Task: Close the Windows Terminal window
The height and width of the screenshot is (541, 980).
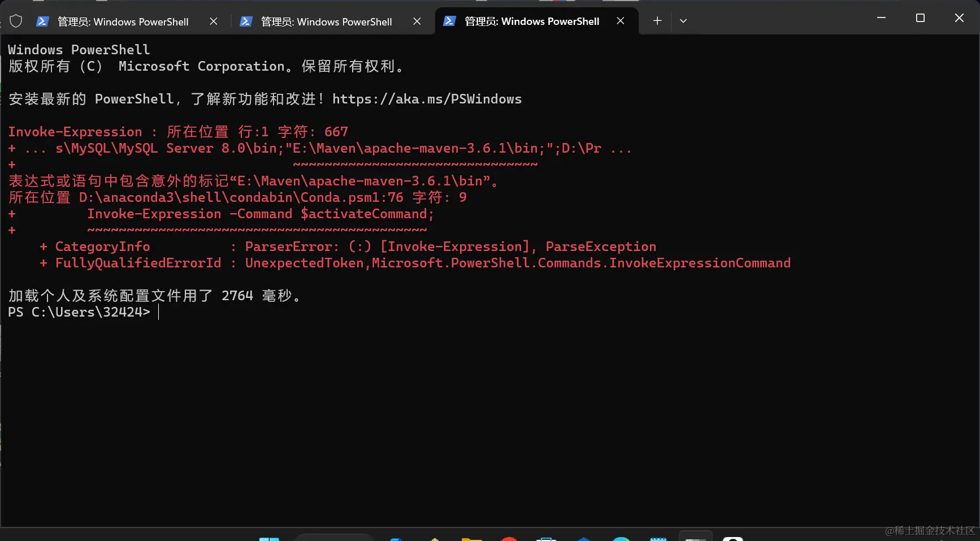Action: pos(959,18)
